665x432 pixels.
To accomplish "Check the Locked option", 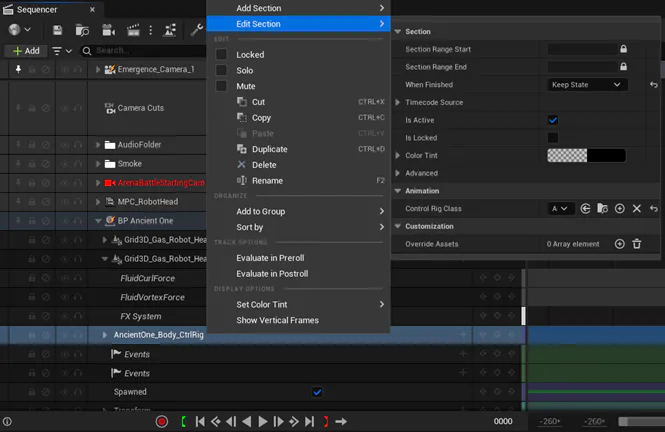I will (221, 54).
